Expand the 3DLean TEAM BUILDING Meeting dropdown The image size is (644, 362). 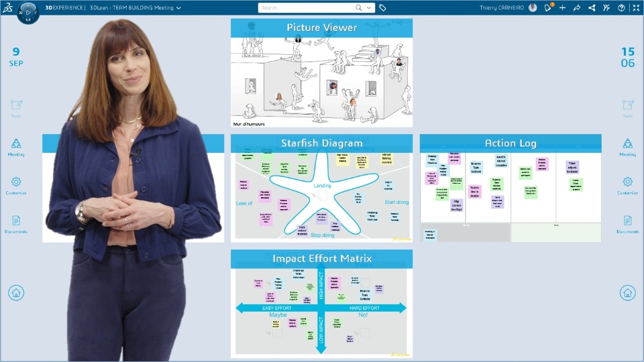point(178,8)
